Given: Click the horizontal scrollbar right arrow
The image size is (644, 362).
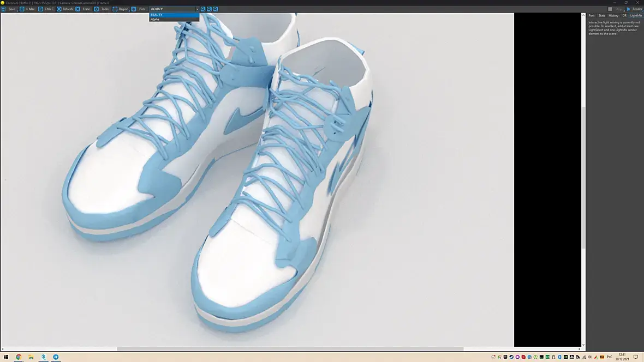Looking at the screenshot, I should click(579, 349).
